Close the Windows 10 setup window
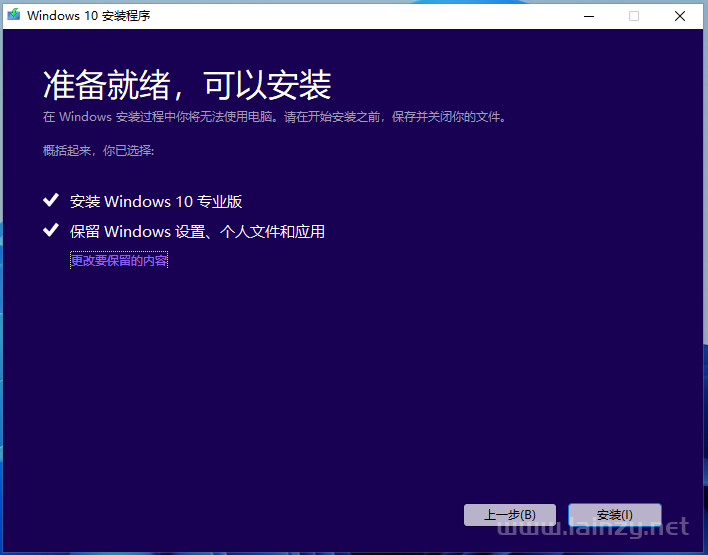This screenshot has height=555, width=708. (680, 15)
